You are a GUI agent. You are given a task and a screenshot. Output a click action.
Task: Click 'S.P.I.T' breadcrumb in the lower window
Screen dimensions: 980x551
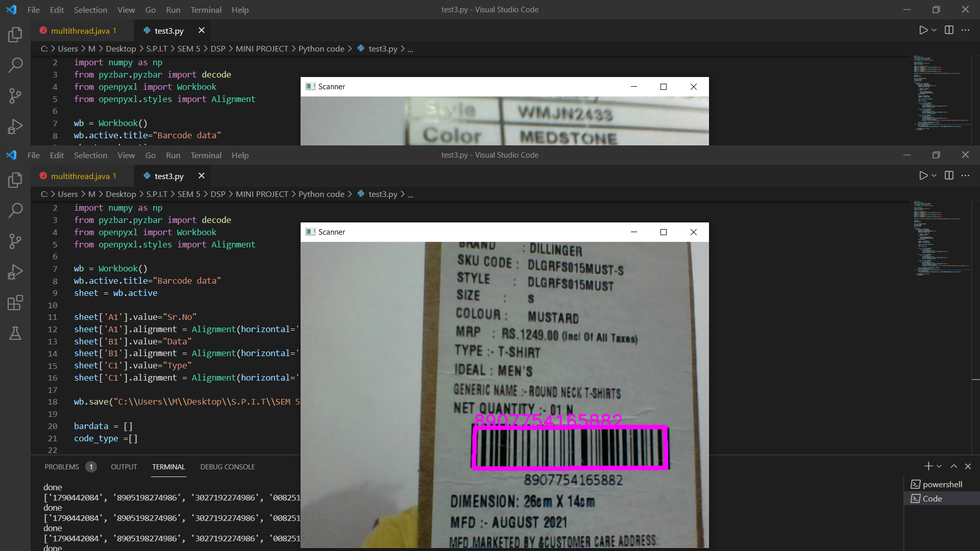(157, 194)
